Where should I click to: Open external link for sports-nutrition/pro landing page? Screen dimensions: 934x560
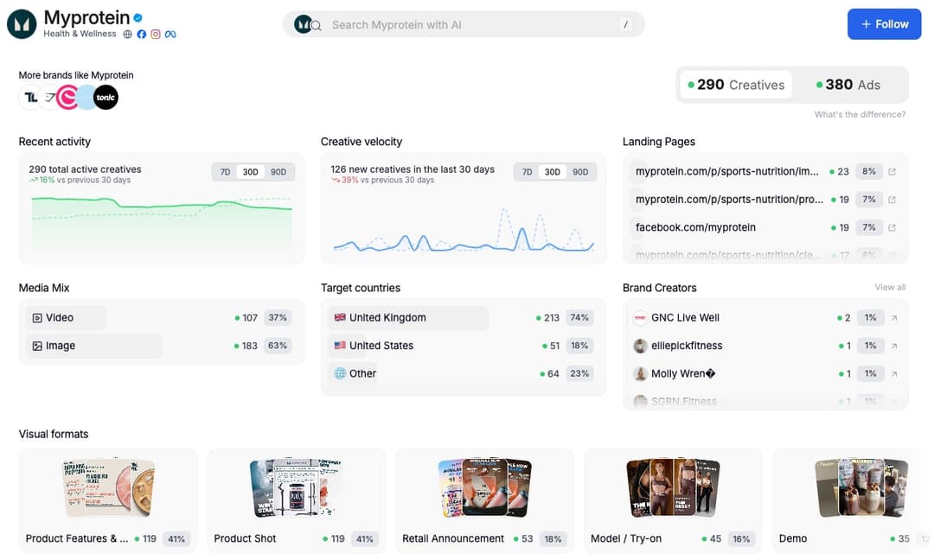pos(892,200)
